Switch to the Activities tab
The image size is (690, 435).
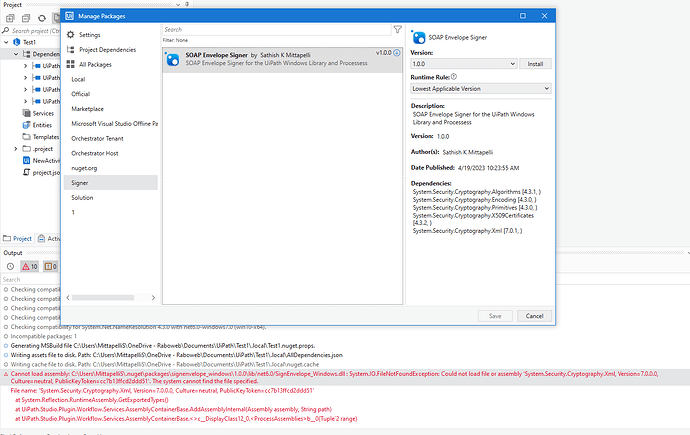49,238
